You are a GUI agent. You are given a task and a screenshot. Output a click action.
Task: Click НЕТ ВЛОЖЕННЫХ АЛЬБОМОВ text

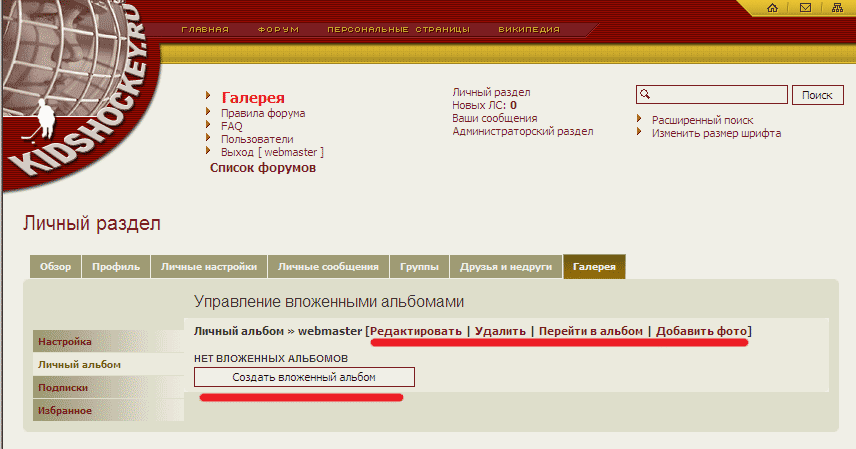(x=271, y=358)
